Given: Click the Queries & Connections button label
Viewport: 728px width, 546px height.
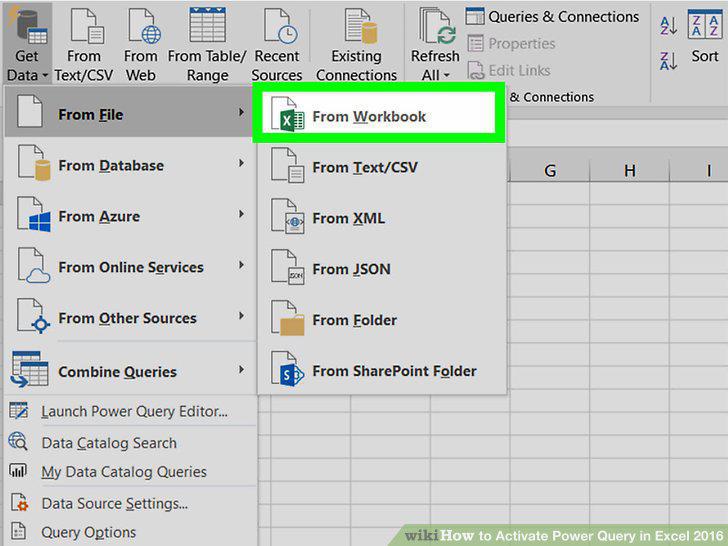Looking at the screenshot, I should [564, 16].
